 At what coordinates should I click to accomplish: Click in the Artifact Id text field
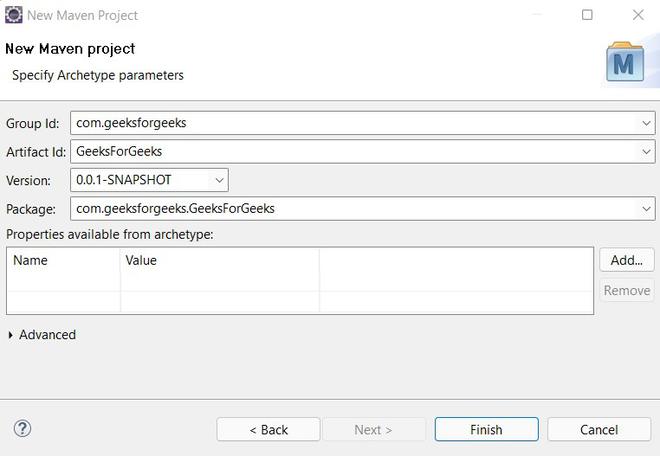coord(350,152)
